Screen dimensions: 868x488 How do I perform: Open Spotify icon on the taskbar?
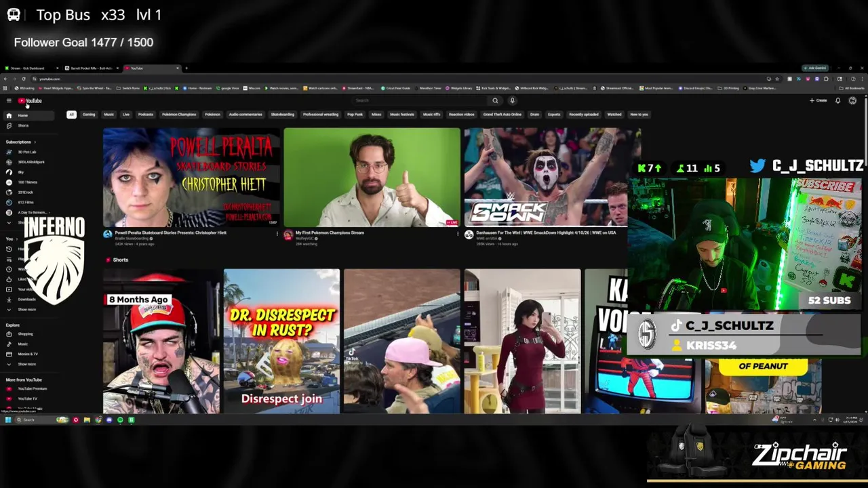120,420
